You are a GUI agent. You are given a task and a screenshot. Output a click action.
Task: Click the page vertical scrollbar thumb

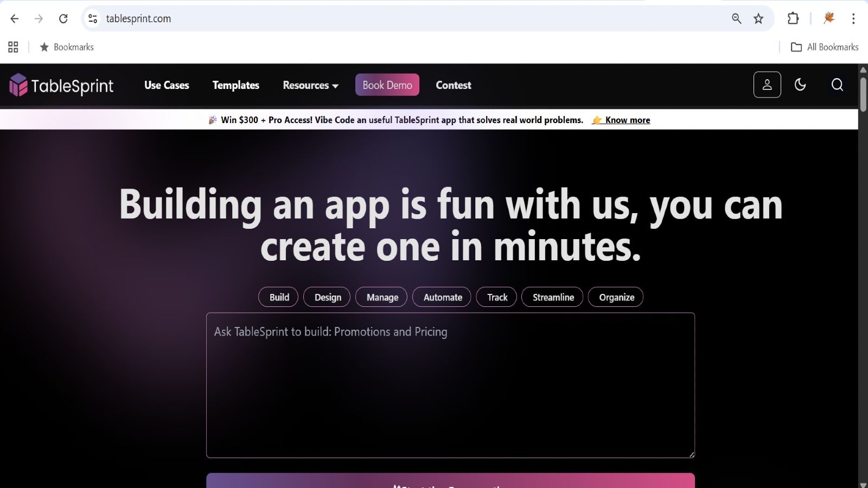tap(863, 94)
